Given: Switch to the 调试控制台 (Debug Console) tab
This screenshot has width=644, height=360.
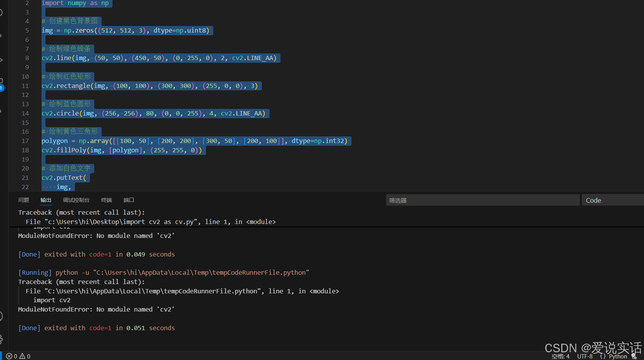Looking at the screenshot, I should click(76, 200).
